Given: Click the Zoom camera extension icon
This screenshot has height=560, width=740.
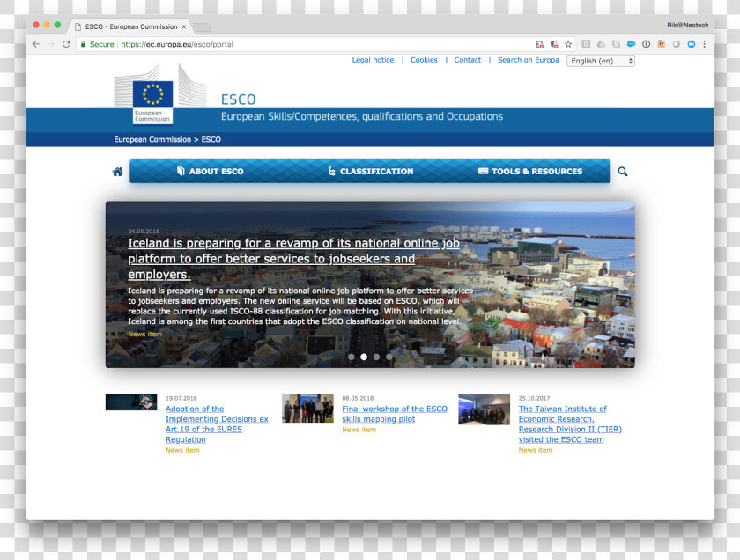Looking at the screenshot, I should 692,44.
